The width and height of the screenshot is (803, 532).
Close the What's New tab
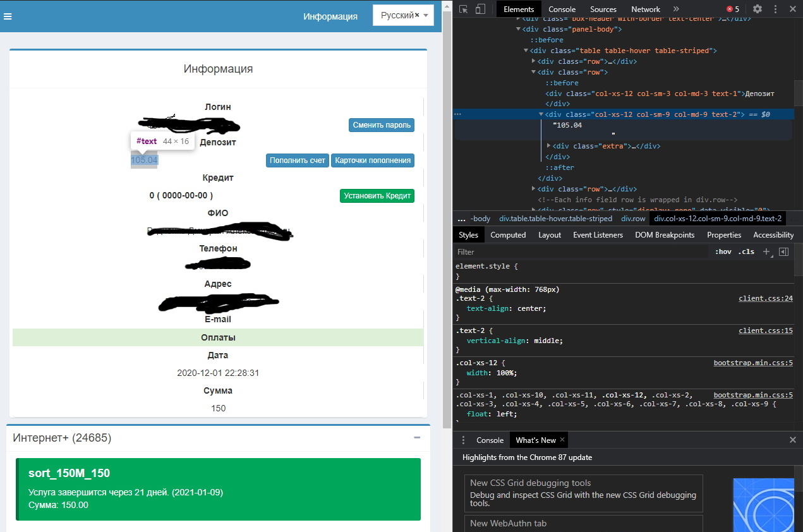pyautogui.click(x=562, y=440)
